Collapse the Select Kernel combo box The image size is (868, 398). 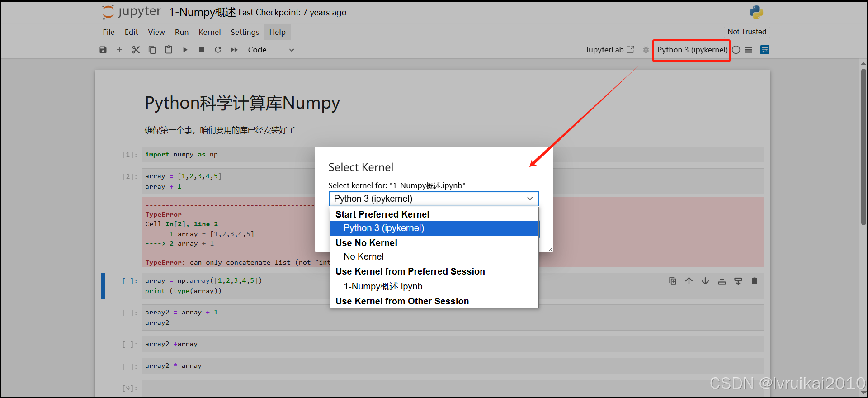click(434, 199)
